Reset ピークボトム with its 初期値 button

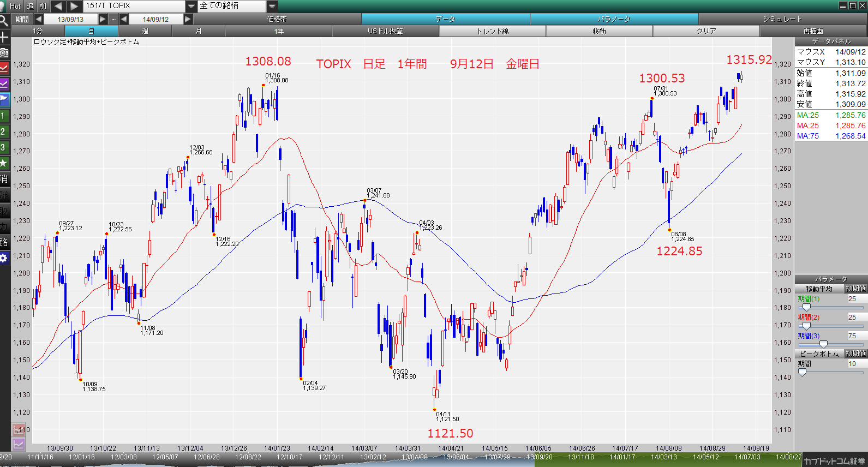(855, 354)
